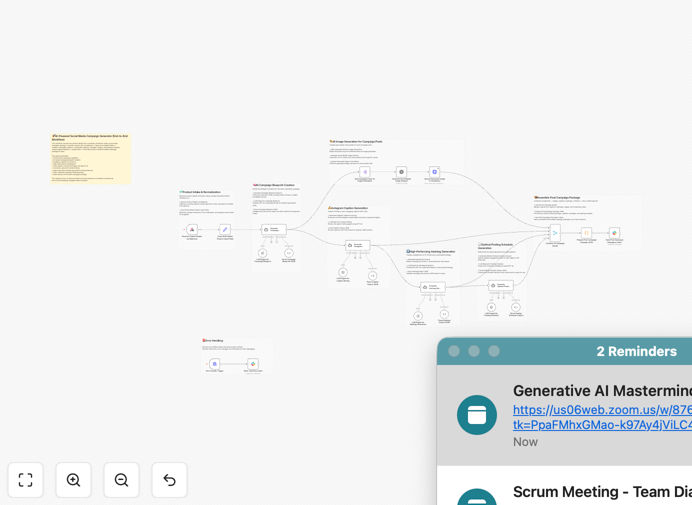Open the Posting Schedule agent node
692x505 pixels.
pos(501,286)
